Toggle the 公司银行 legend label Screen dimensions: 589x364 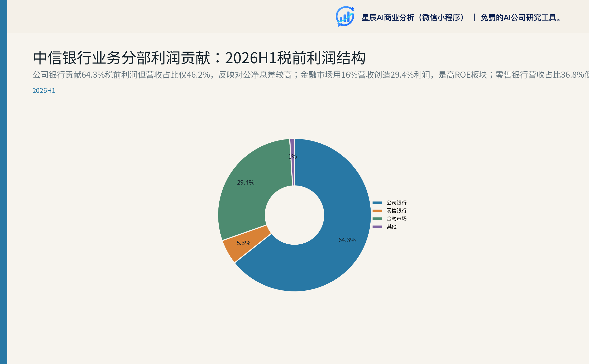tap(397, 203)
